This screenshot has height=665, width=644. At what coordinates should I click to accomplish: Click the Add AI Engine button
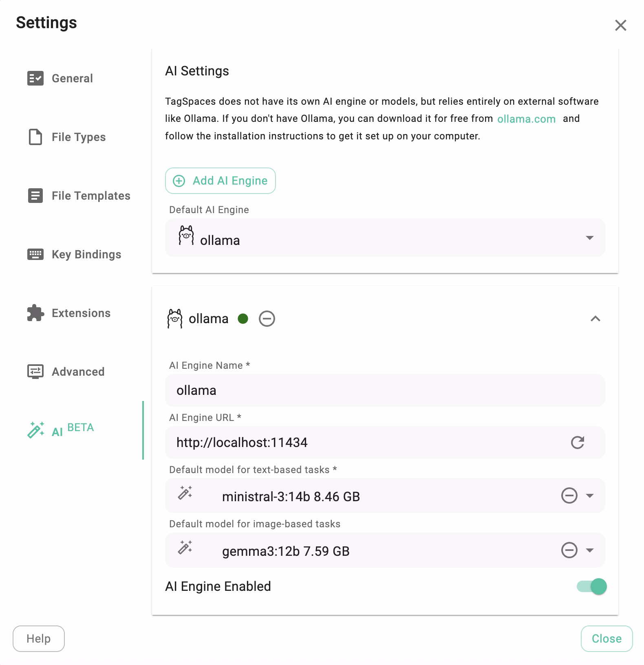coord(220,181)
